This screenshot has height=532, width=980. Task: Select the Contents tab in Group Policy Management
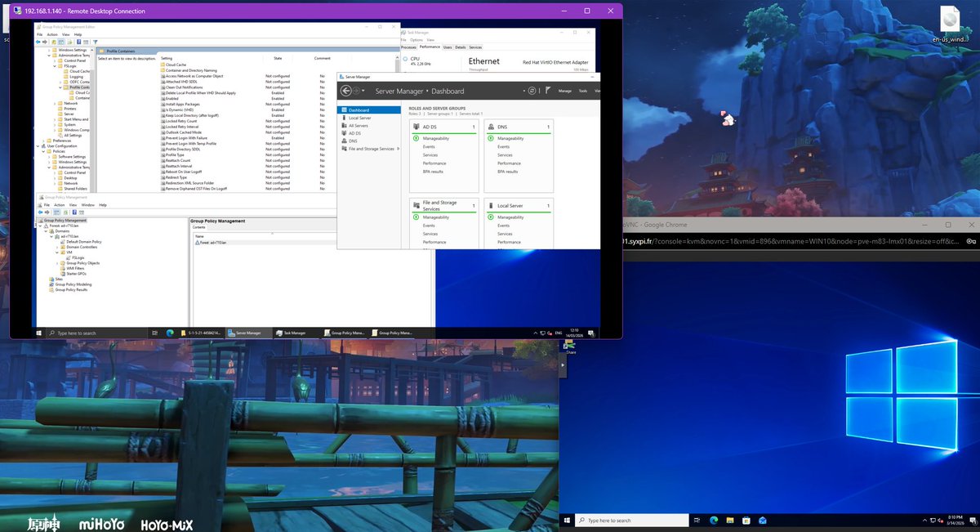click(199, 227)
